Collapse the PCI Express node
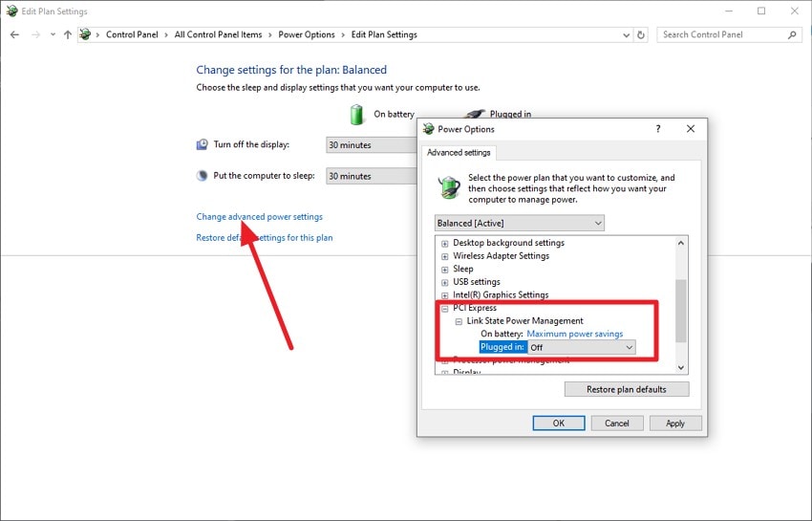The height and width of the screenshot is (521, 812). [445, 308]
